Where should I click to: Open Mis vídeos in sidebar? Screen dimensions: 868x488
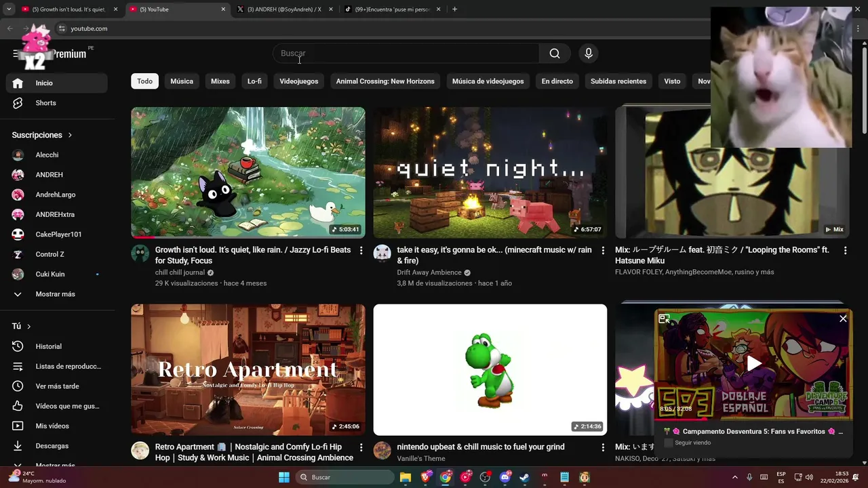click(x=57, y=426)
